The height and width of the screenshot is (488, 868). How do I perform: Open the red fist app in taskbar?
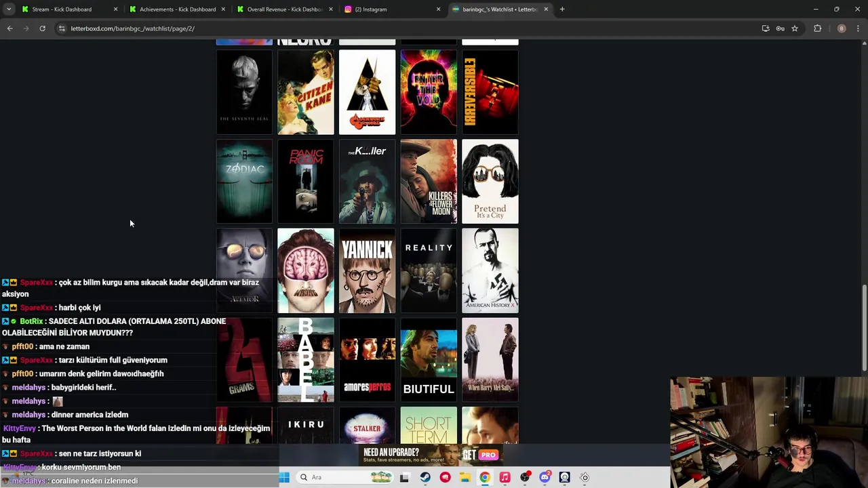click(x=445, y=477)
